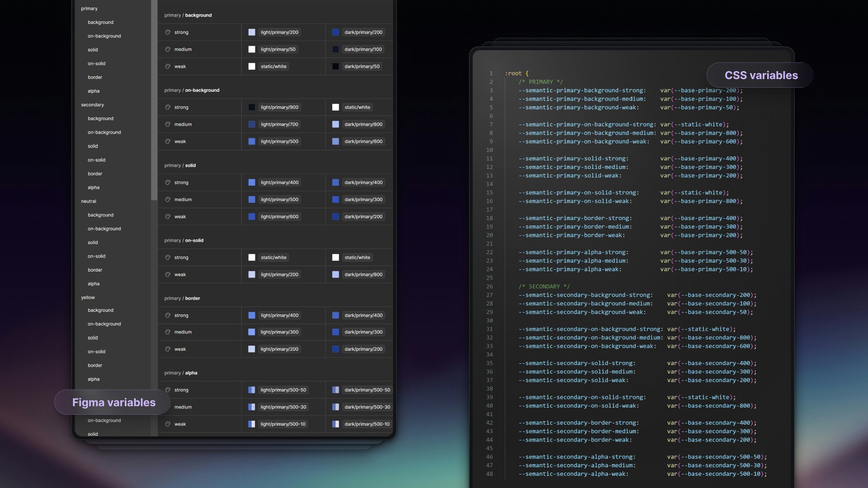The height and width of the screenshot is (488, 868).
Task: Click the color icon of weak in primary / border
Action: tap(168, 349)
